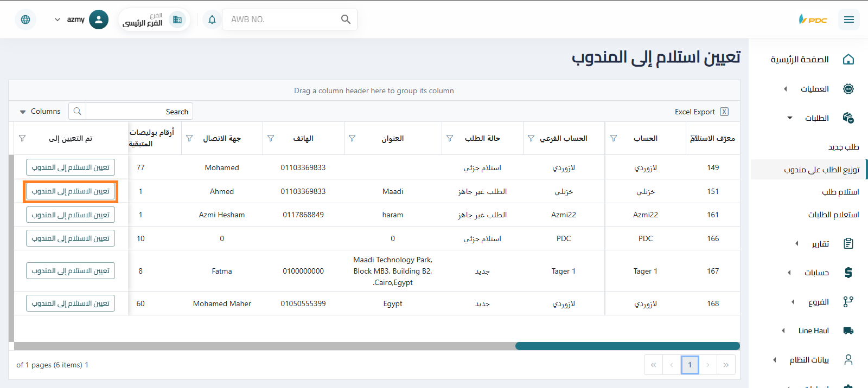
Task: Sort by أرقام بوليصات المتبقية header
Action: pyautogui.click(x=151, y=138)
